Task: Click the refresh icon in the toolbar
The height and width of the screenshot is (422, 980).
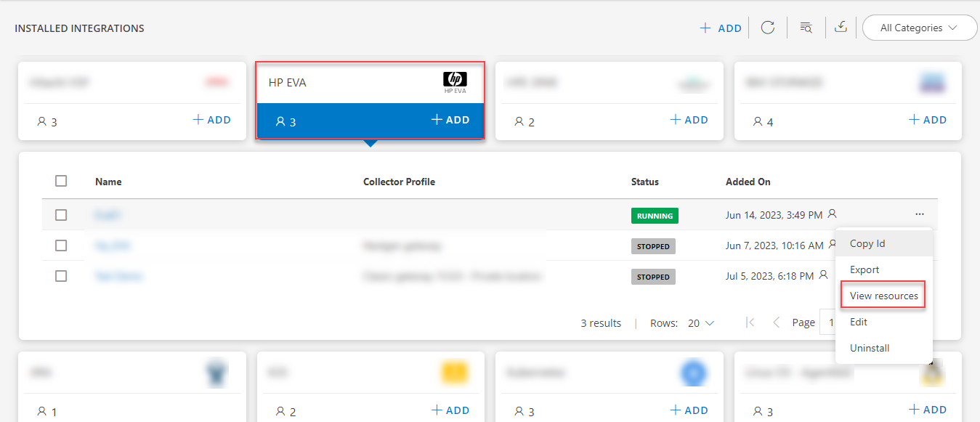Action: [x=768, y=28]
